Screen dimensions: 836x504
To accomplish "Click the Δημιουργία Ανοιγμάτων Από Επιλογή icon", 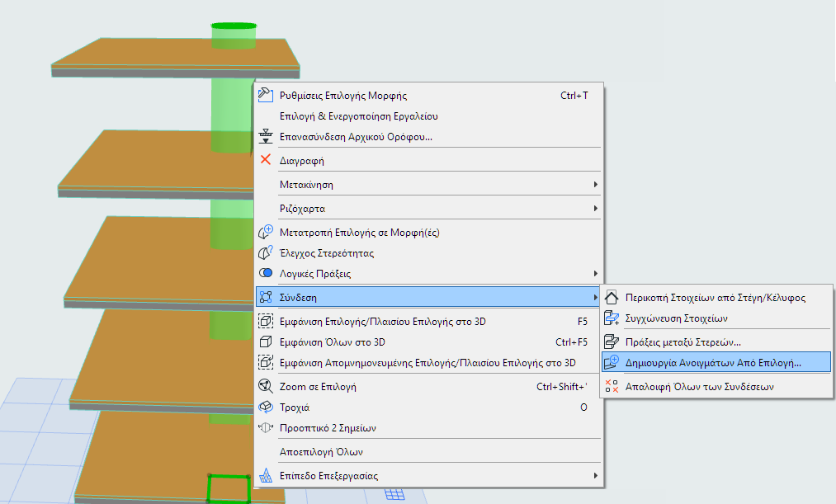I will (x=612, y=362).
